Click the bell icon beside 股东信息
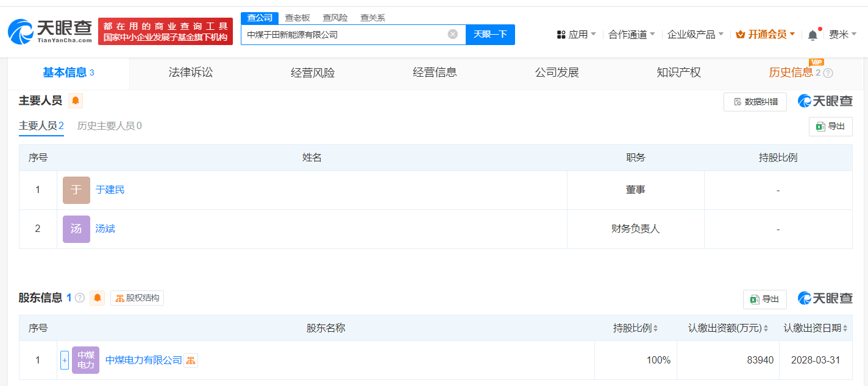Image resolution: width=868 pixels, height=386 pixels. click(98, 298)
